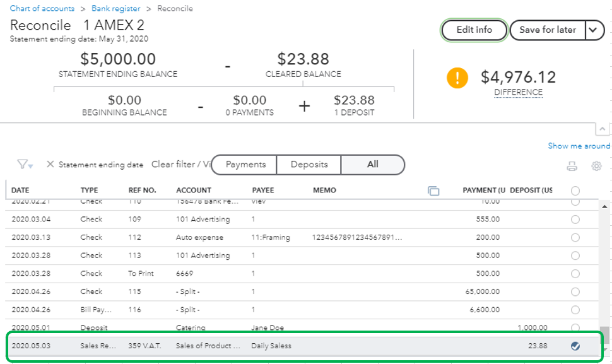Sort by the TYPE column header
This screenshot has width=612, height=364.
click(x=89, y=191)
